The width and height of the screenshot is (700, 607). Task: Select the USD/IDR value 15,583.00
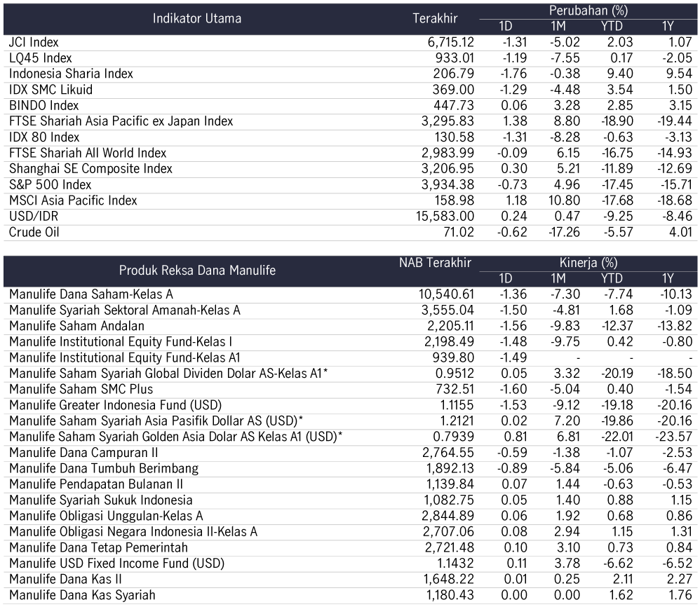(445, 217)
